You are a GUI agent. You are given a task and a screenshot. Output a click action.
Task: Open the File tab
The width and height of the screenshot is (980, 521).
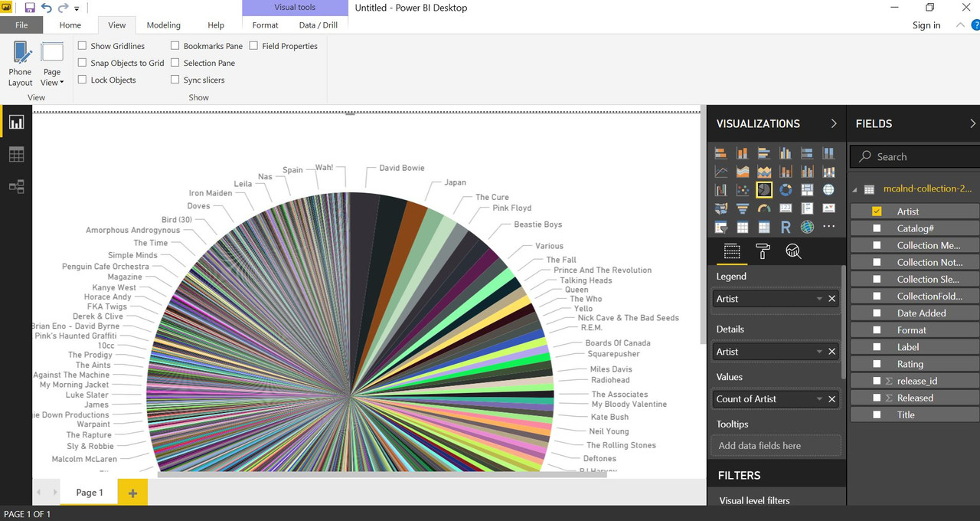click(x=21, y=25)
